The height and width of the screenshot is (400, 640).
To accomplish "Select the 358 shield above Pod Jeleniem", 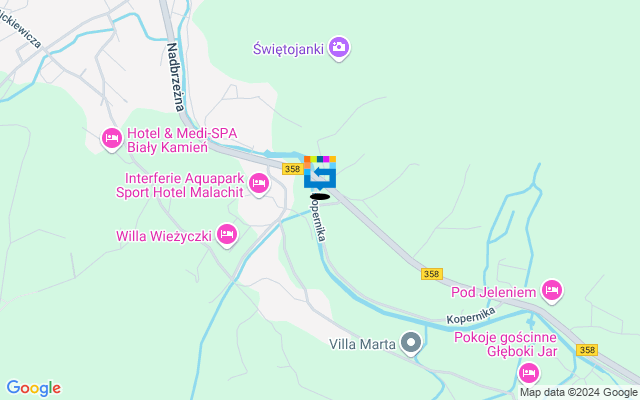I will click(432, 274).
